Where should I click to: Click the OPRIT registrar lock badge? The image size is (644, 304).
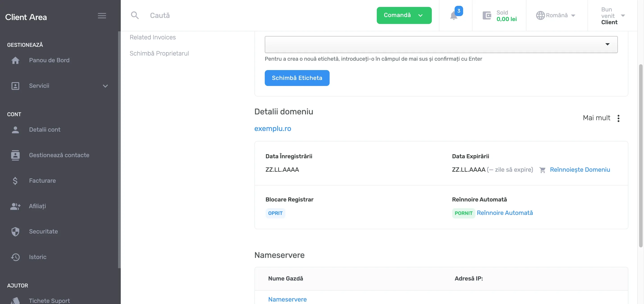tap(275, 213)
